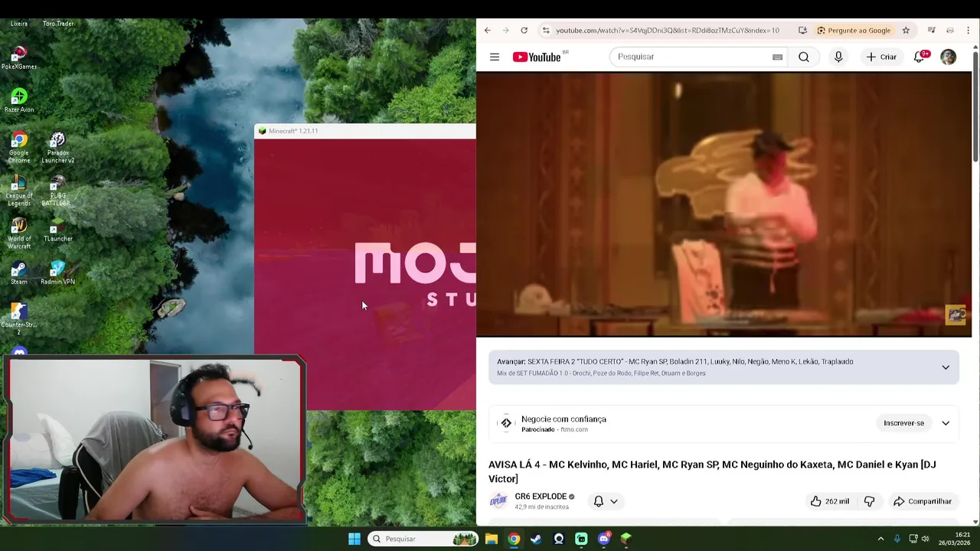The width and height of the screenshot is (980, 551).
Task: Click the taskbar Pesquisar search box
Action: point(423,539)
